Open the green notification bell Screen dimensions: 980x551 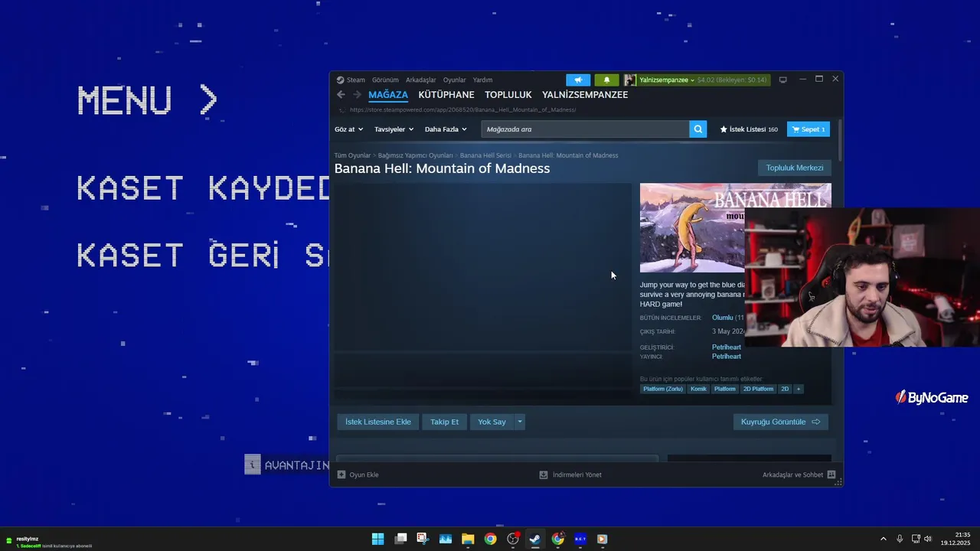coord(606,80)
